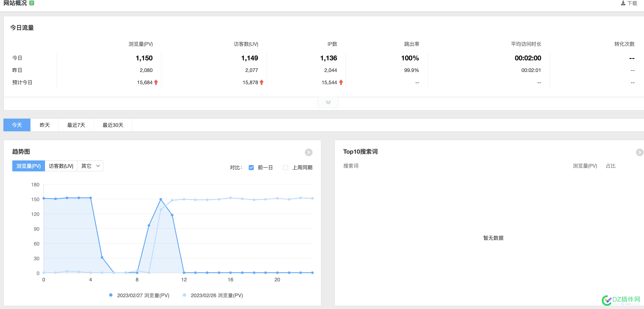Click the 下载 download button
Viewport: 644px width, 309px height.
[629, 3]
